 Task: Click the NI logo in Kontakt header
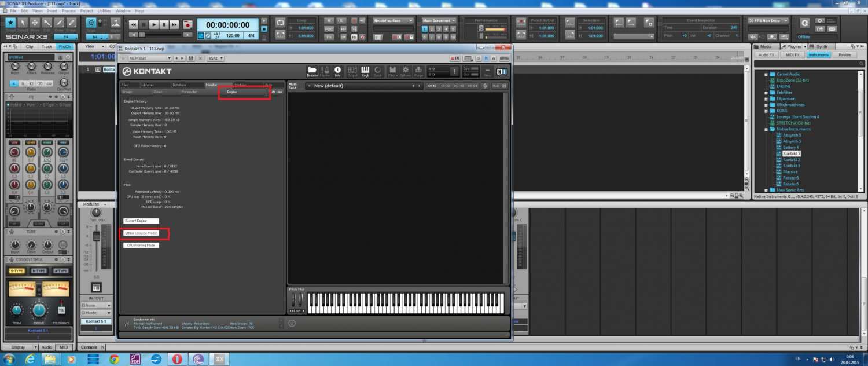click(x=502, y=71)
